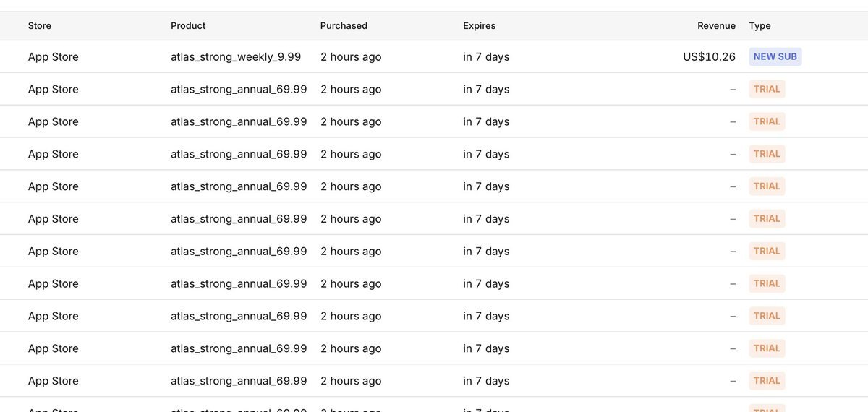Click App Store in the weekly subscription row
Image resolution: width=868 pixels, height=412 pixels.
point(54,57)
